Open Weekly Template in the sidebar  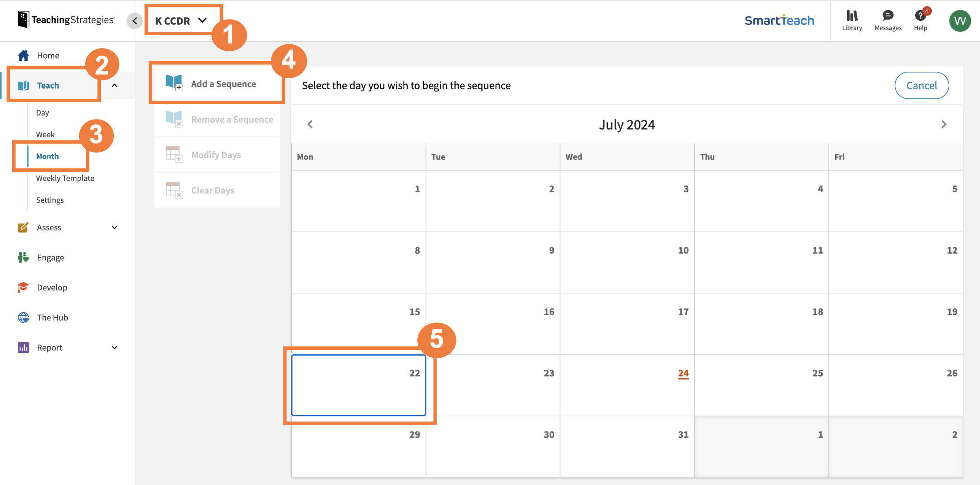coord(65,178)
